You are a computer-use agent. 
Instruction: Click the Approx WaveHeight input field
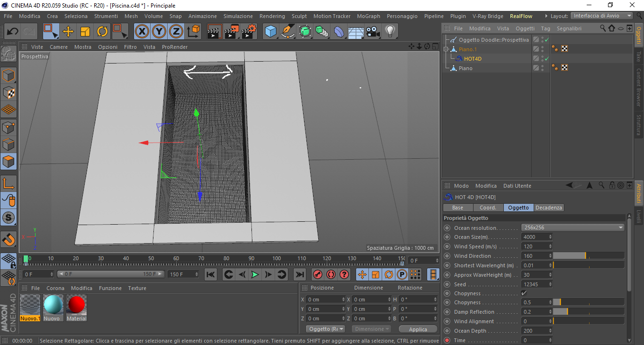[x=535, y=275]
